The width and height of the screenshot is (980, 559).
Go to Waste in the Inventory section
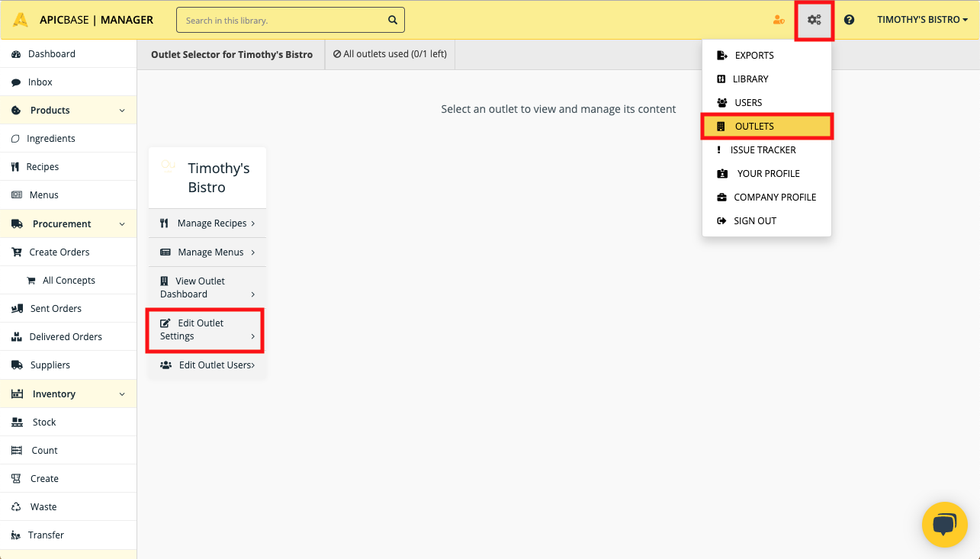point(43,507)
